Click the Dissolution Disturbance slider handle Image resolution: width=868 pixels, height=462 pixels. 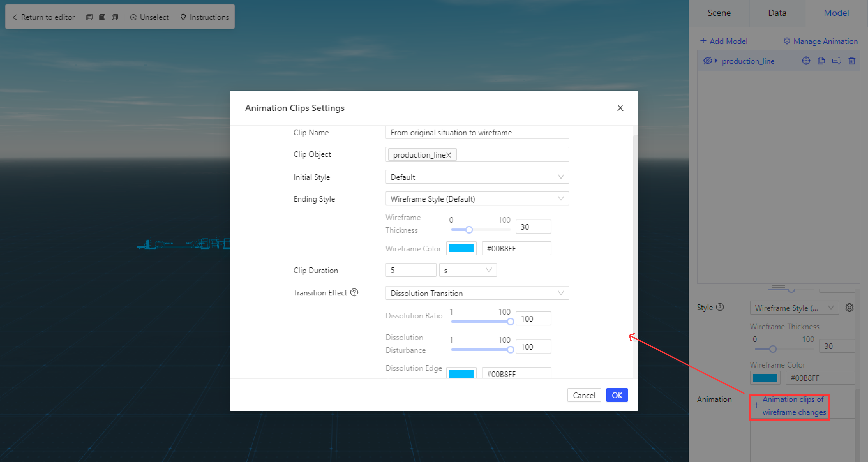[x=510, y=350]
